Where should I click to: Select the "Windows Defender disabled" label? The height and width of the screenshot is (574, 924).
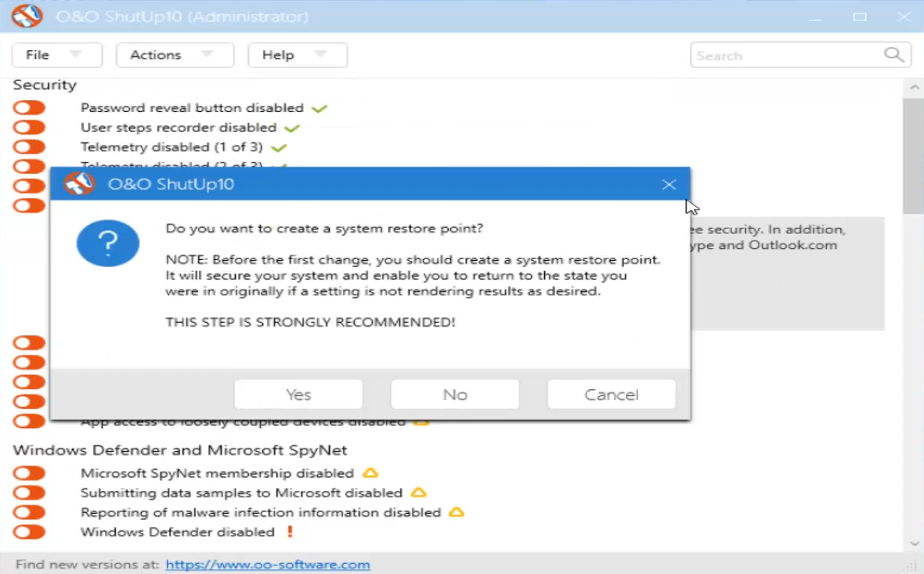178,532
